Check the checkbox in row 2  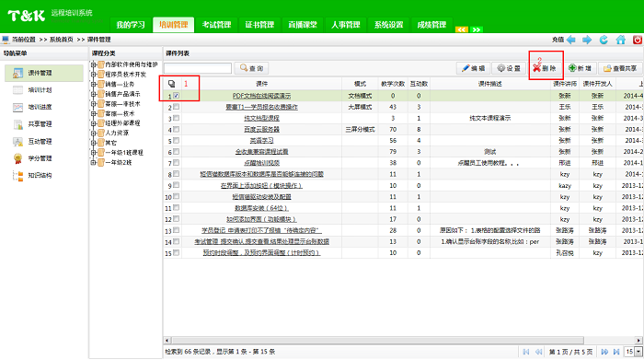pyautogui.click(x=177, y=107)
